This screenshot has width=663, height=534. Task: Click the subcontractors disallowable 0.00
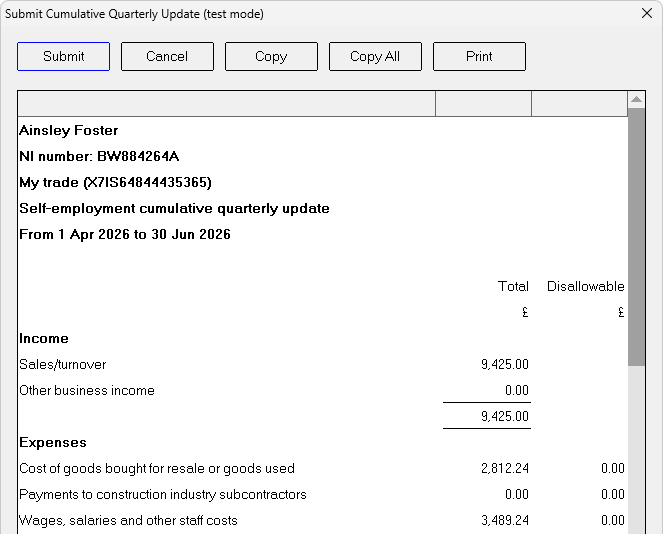pyautogui.click(x=613, y=495)
